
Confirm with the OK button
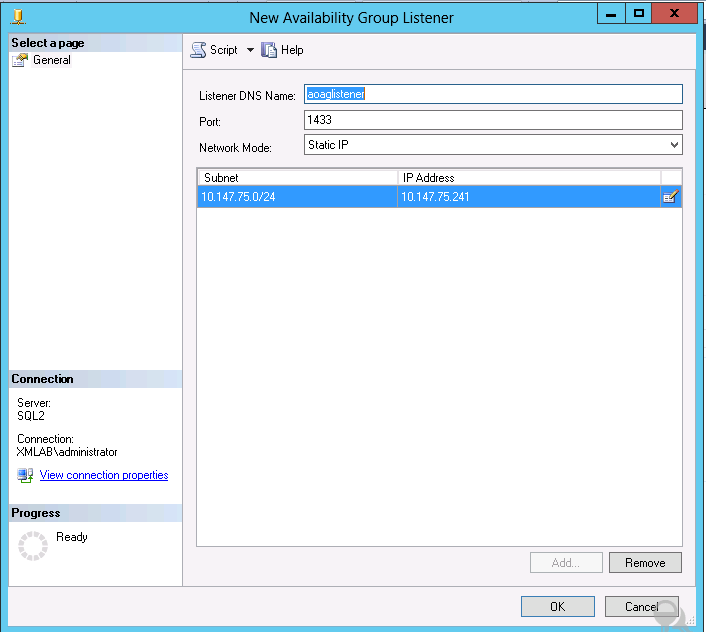[557, 606]
